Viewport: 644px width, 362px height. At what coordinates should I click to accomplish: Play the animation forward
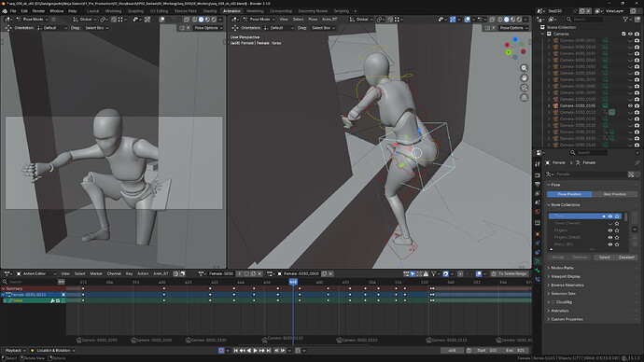[255, 351]
